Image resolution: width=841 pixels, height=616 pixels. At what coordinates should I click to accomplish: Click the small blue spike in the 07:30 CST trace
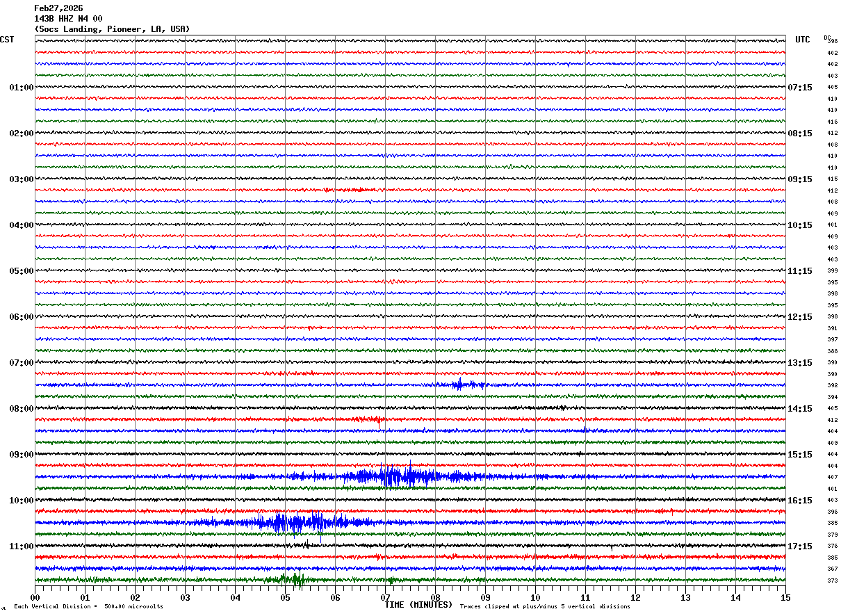click(x=460, y=384)
